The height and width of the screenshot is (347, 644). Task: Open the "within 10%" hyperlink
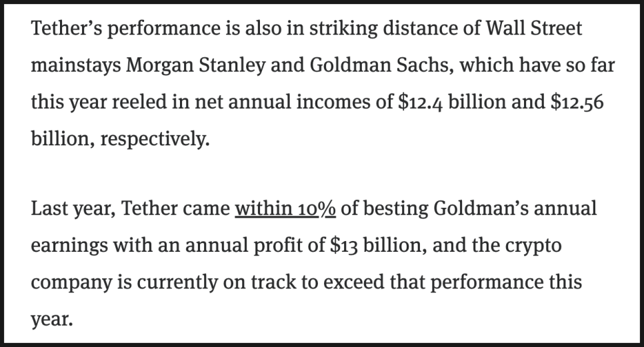[x=285, y=208]
